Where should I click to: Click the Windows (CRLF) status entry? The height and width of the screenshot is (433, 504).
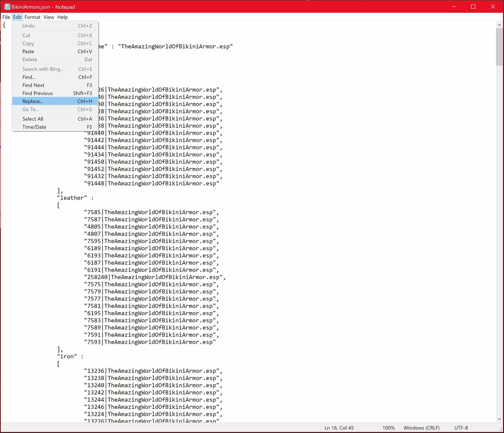pyautogui.click(x=421, y=428)
